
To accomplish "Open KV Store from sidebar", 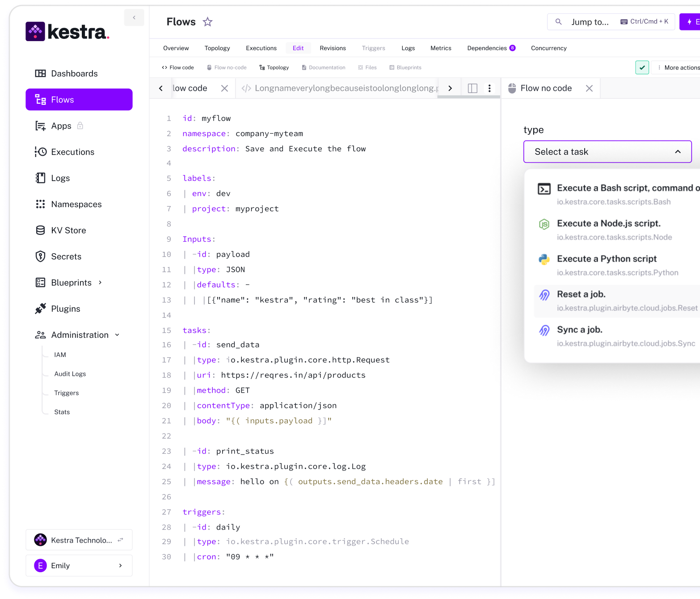I will [68, 230].
